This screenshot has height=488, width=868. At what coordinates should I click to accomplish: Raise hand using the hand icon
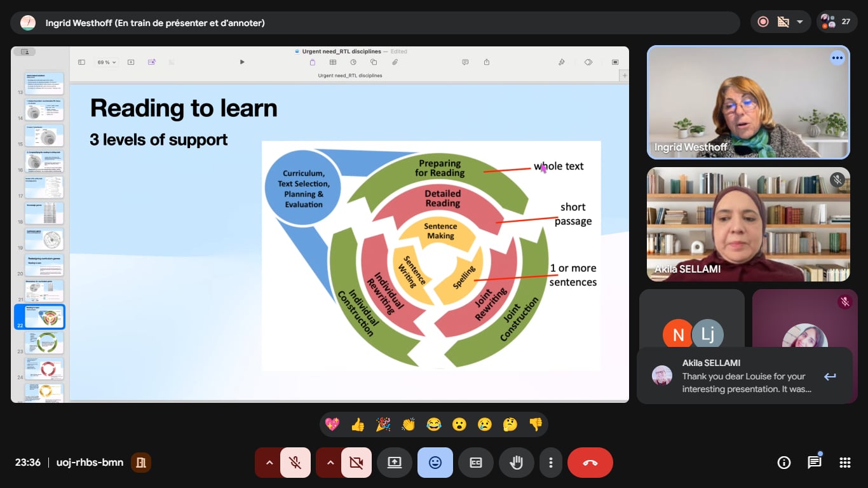click(x=516, y=463)
